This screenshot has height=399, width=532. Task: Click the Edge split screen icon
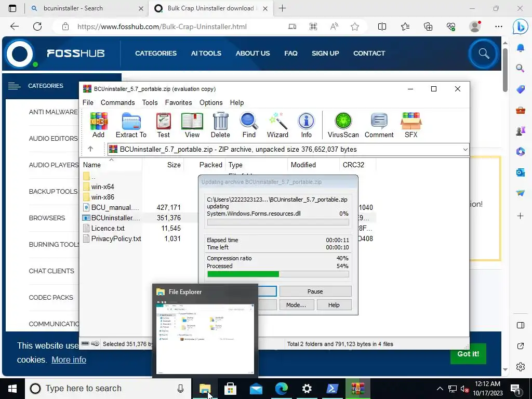(x=382, y=26)
